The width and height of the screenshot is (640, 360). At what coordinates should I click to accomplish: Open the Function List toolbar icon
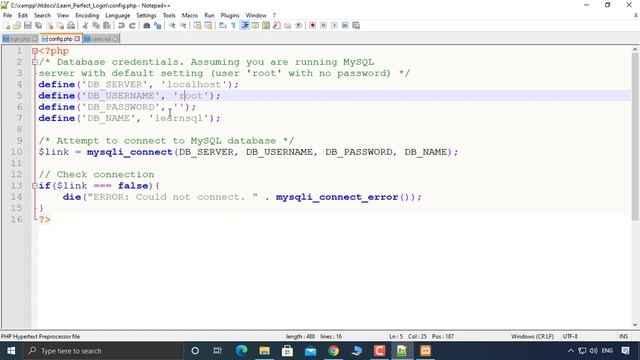point(277,25)
